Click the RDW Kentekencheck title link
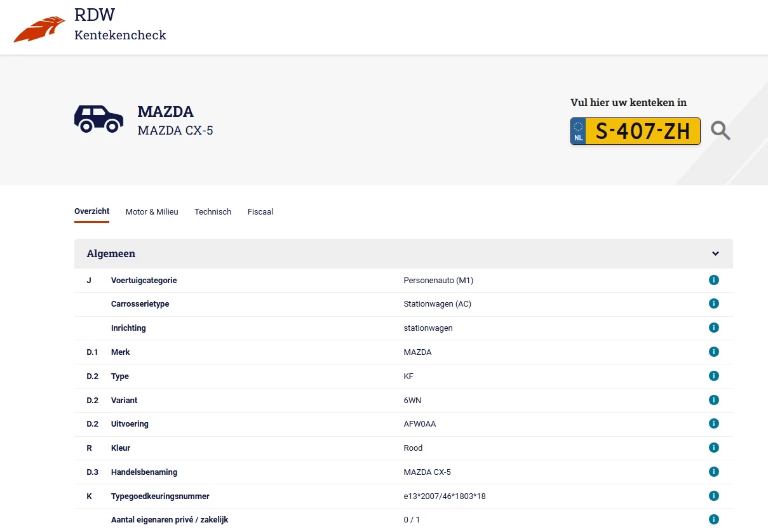The height and width of the screenshot is (532, 768). 120,25
